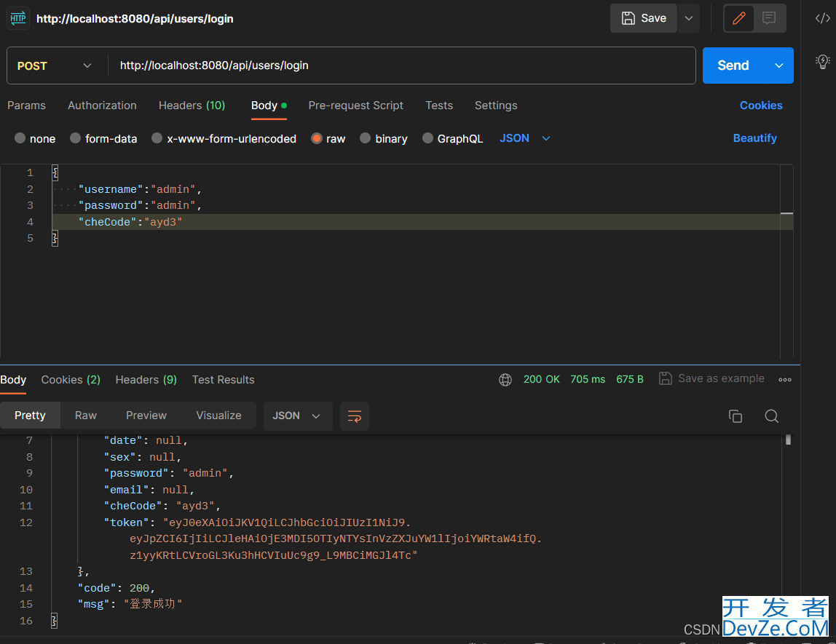The image size is (836, 644).
Task: Click the request URL input field
Action: click(x=402, y=65)
